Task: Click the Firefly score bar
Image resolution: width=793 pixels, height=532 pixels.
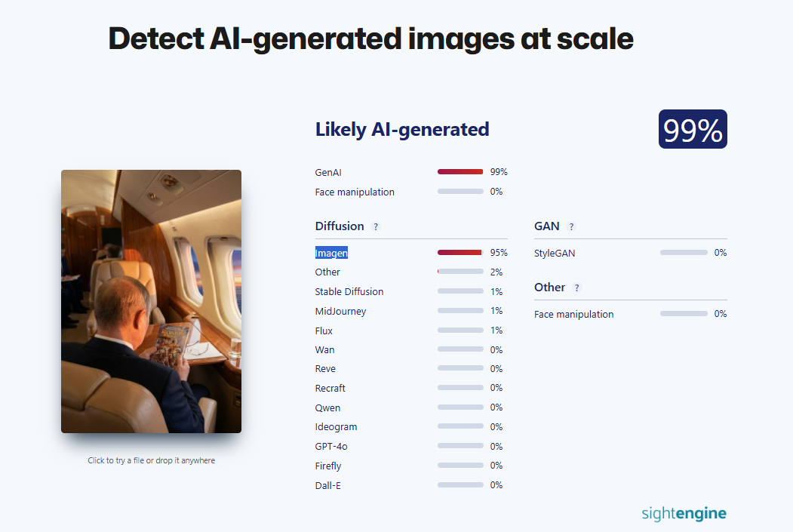Action: (x=460, y=466)
